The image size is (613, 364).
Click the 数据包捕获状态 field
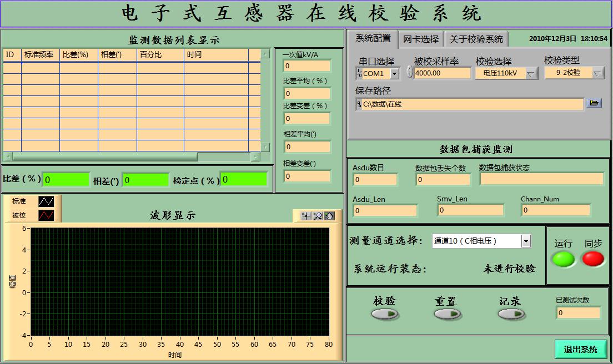[x=541, y=179]
